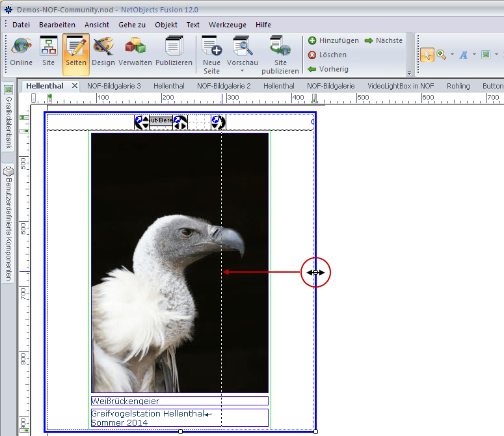The width and height of the screenshot is (504, 436).
Task: Open Verwalten assets view
Action: 135,52
